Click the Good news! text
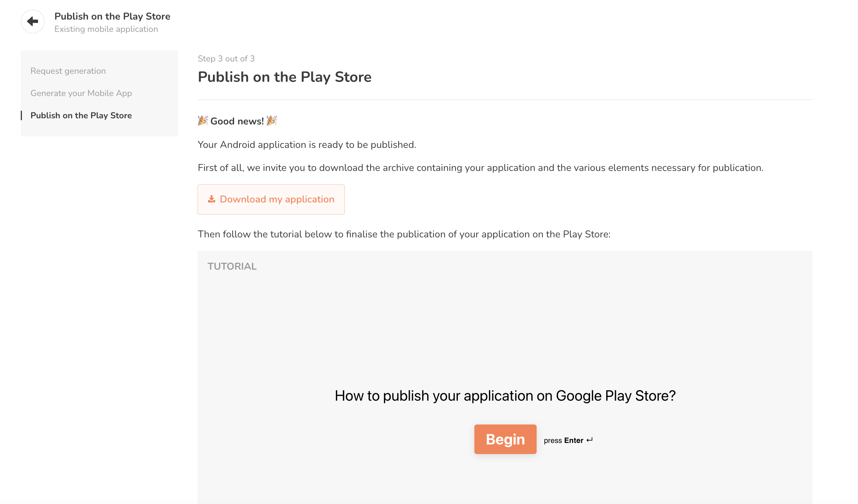The height and width of the screenshot is (504, 858). pyautogui.click(x=237, y=121)
